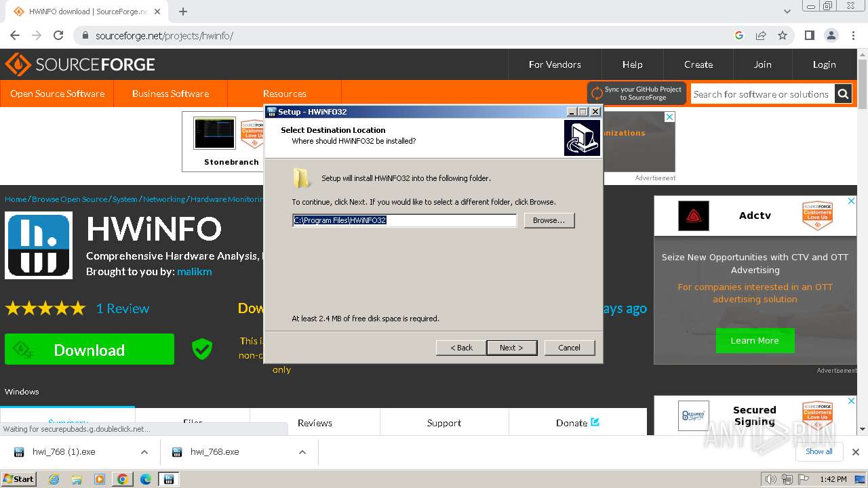The height and width of the screenshot is (488, 868).
Task: Click the SourceForge logo
Action: pyautogui.click(x=80, y=64)
